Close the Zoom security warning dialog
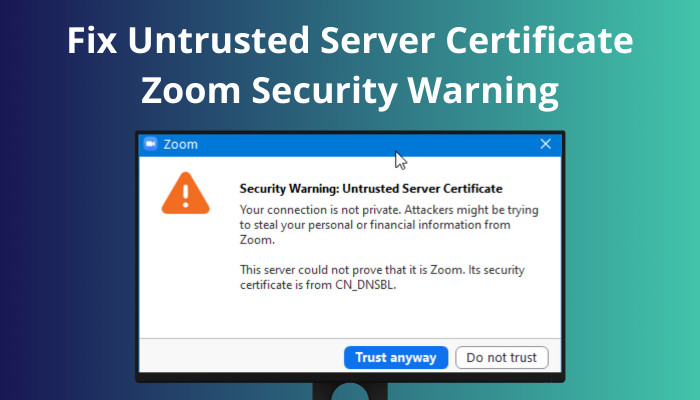 click(546, 144)
